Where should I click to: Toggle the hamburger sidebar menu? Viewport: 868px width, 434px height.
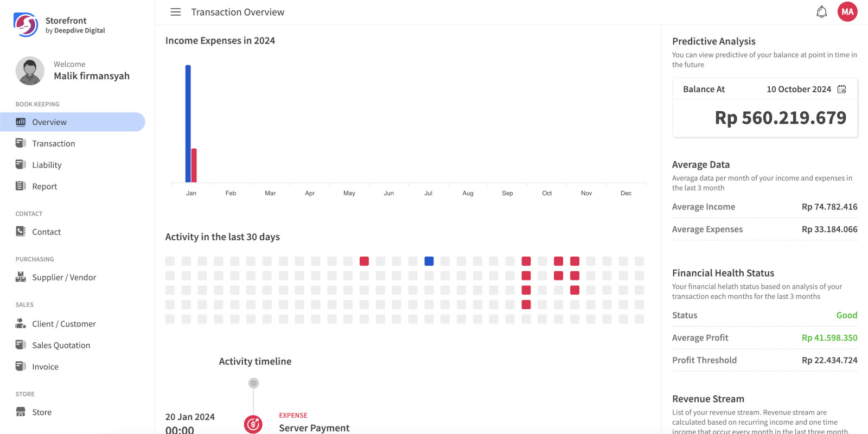tap(175, 12)
